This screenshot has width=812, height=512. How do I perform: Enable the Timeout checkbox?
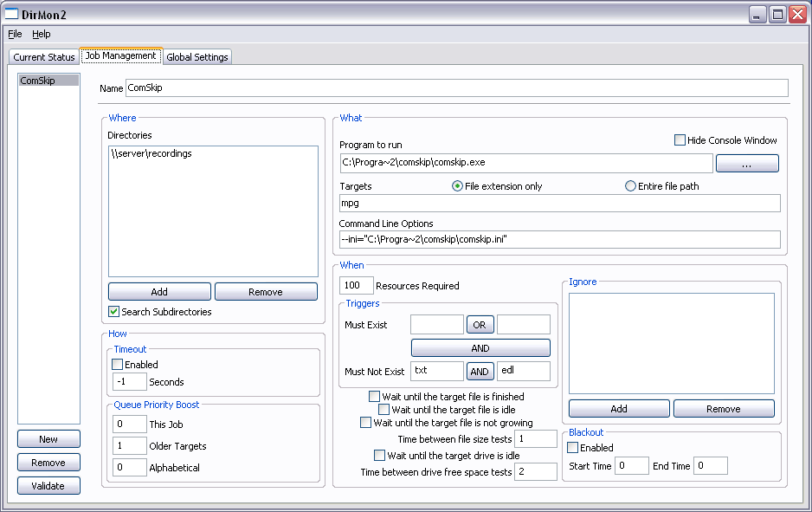tap(119, 365)
